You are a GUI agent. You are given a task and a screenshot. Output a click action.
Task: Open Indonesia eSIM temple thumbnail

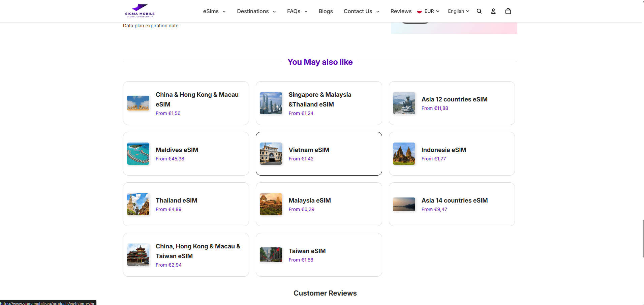(x=404, y=154)
